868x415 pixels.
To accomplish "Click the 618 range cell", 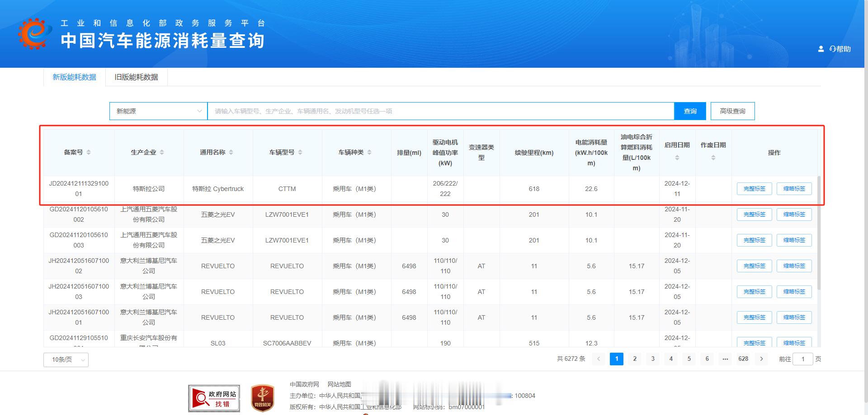I will click(534, 189).
